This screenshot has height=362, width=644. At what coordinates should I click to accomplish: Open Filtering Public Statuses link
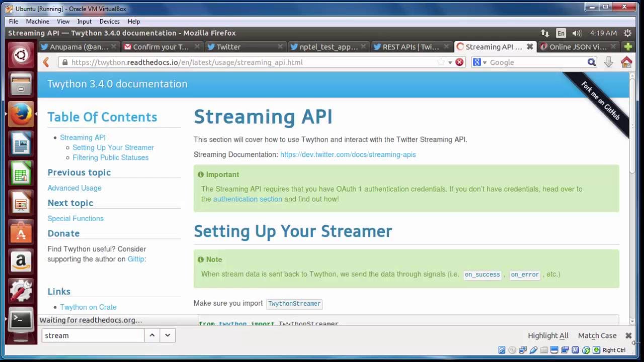click(111, 157)
